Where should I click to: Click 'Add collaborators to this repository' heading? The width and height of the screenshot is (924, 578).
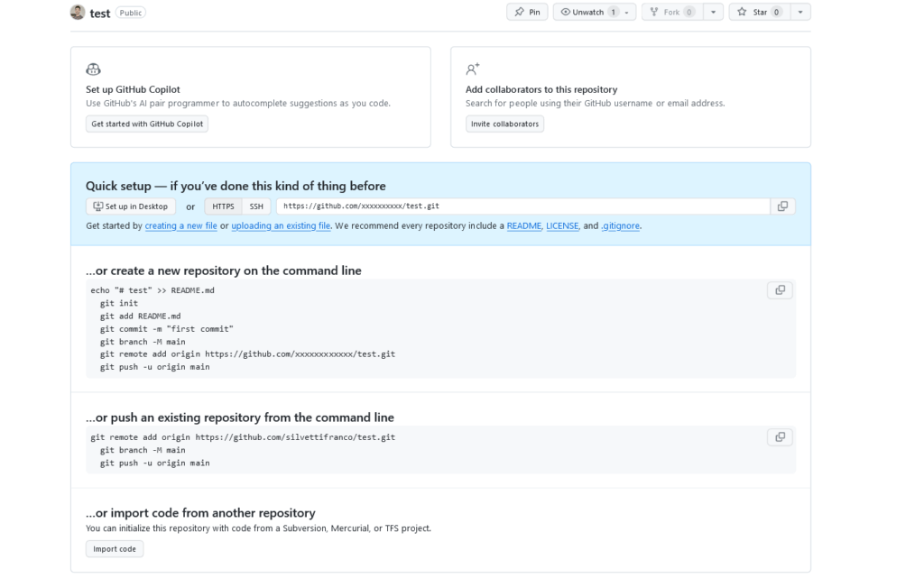tap(541, 89)
